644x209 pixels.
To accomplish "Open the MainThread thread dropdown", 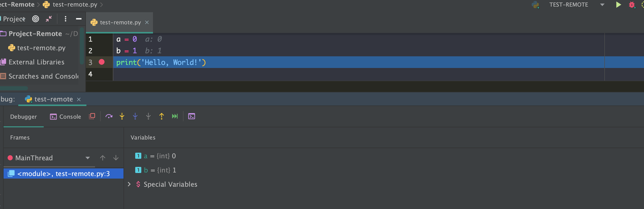I will pos(88,158).
